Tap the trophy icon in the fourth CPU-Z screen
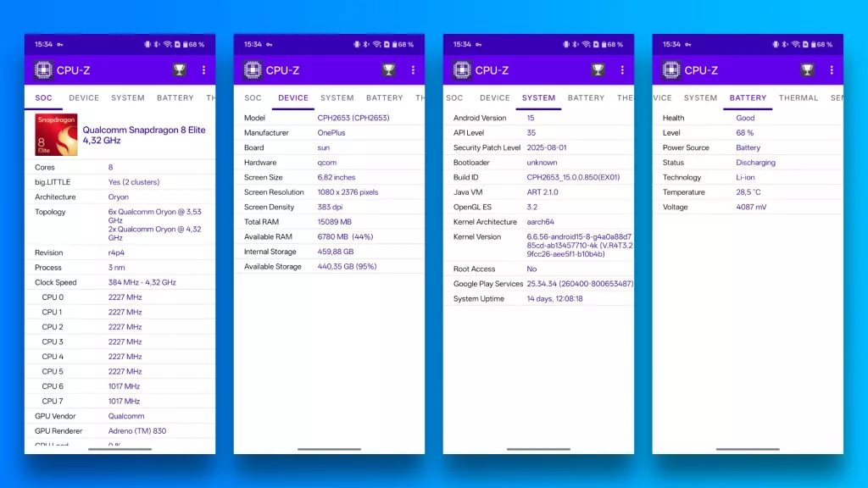 [807, 69]
